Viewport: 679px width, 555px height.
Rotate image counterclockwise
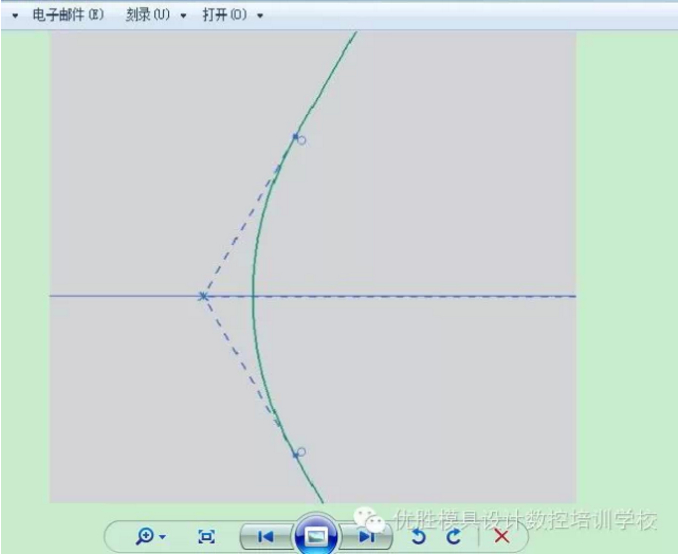419,537
